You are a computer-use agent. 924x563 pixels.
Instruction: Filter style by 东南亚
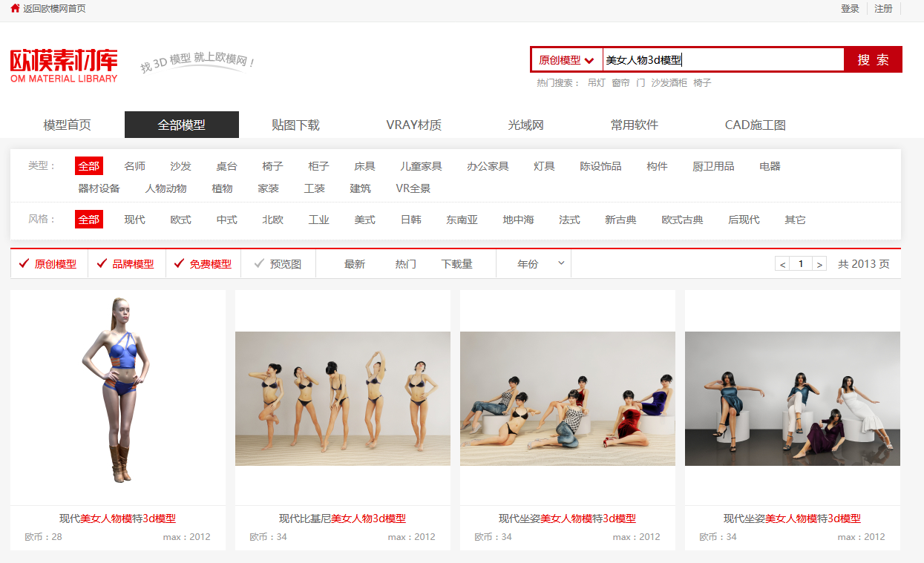[462, 220]
